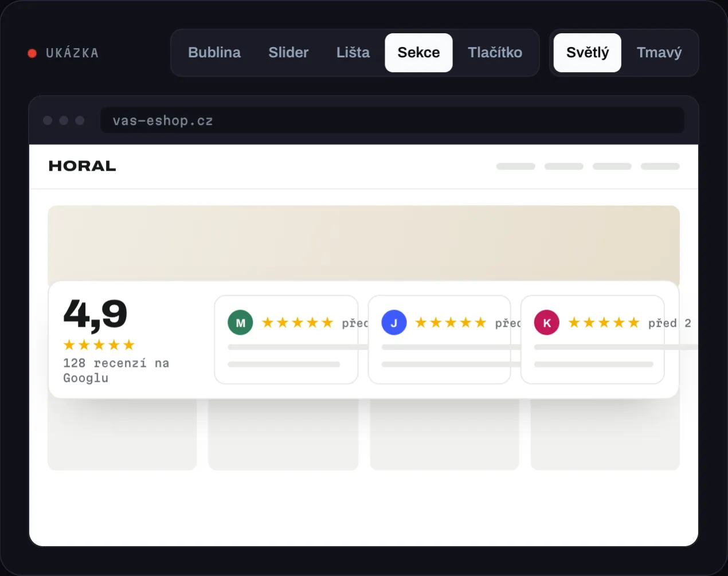Viewport: 728px width, 576px height.
Task: Switch to the Slider tab
Action: 288,53
